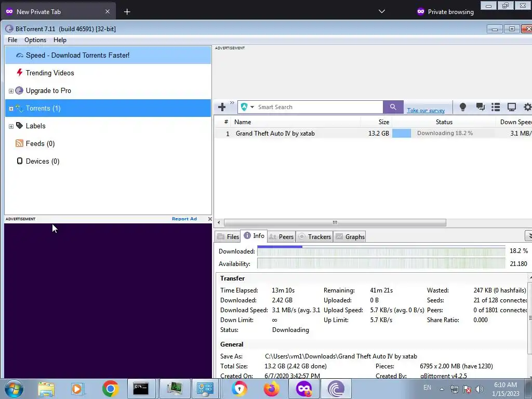This screenshot has height=399, width=532.
Task: Click the Downloaded pieces progress bar
Action: (381, 251)
